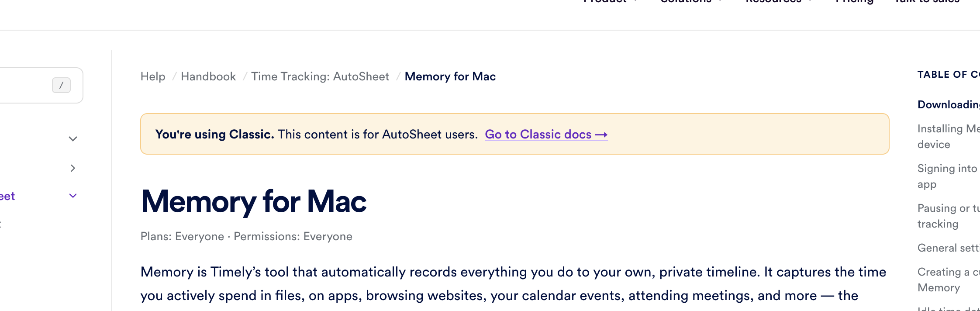Collapse the gray down-chevron sidebar section

pyautogui.click(x=73, y=139)
